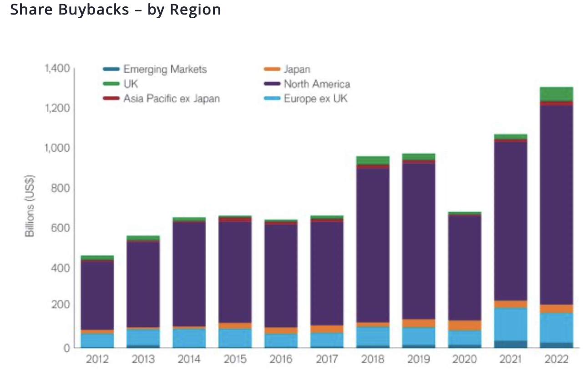
Task: Click the North America legend label
Action: [x=317, y=84]
